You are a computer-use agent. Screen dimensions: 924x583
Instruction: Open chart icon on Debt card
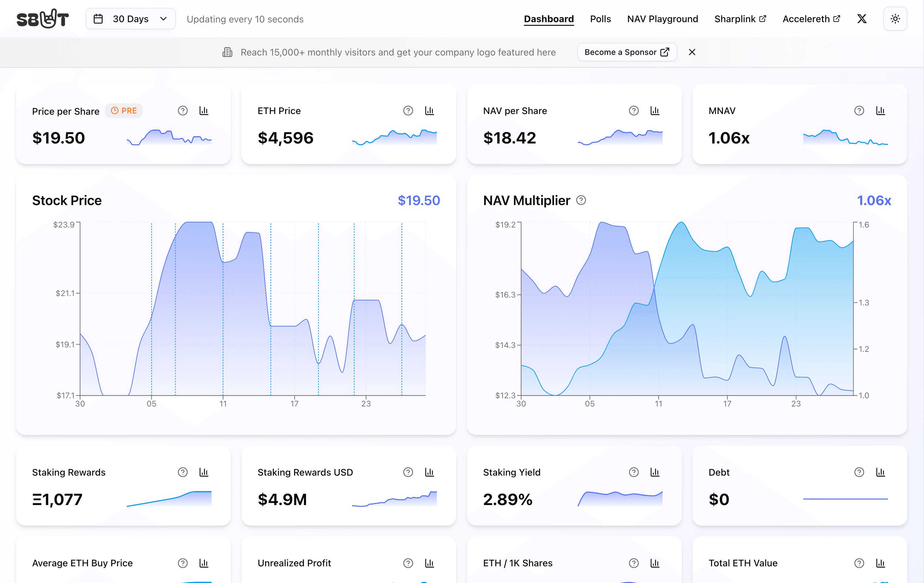coord(880,473)
